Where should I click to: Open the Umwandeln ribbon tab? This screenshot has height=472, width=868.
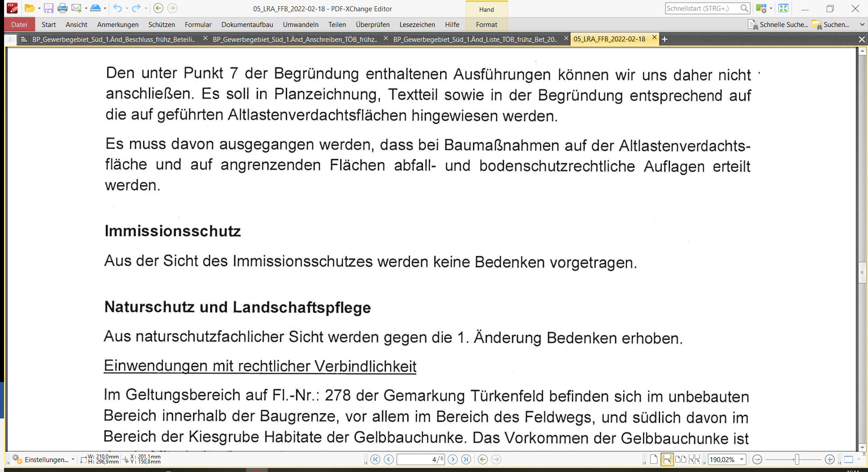click(301, 25)
